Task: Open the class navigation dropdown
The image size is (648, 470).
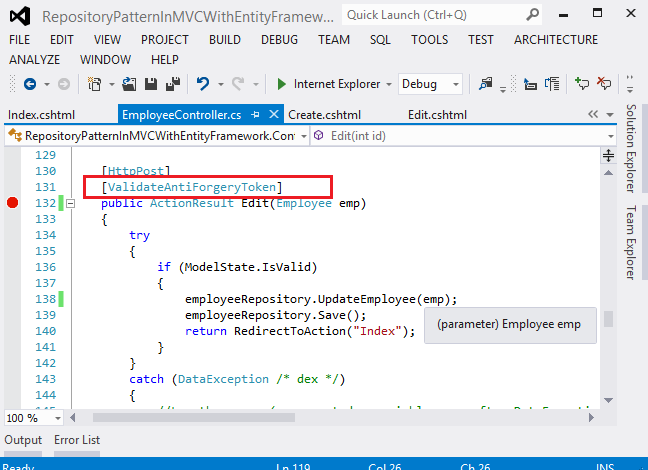Action: click(x=304, y=136)
